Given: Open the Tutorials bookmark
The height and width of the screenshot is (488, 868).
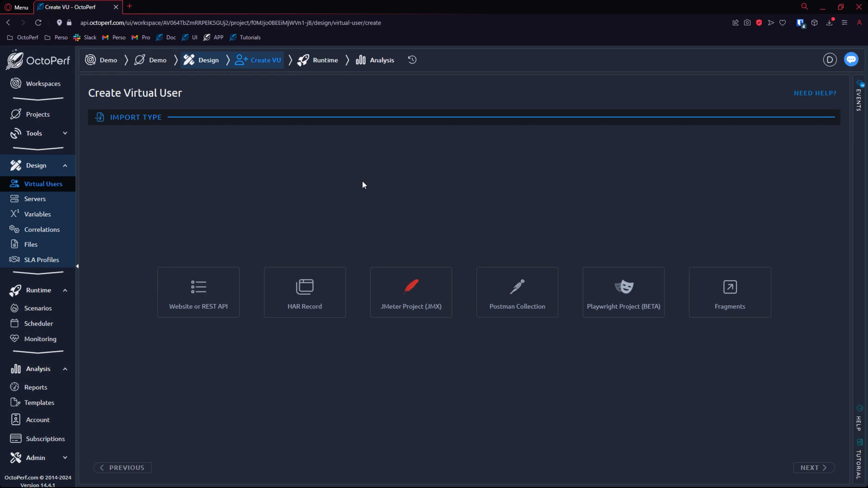Looking at the screenshot, I should click(x=245, y=37).
